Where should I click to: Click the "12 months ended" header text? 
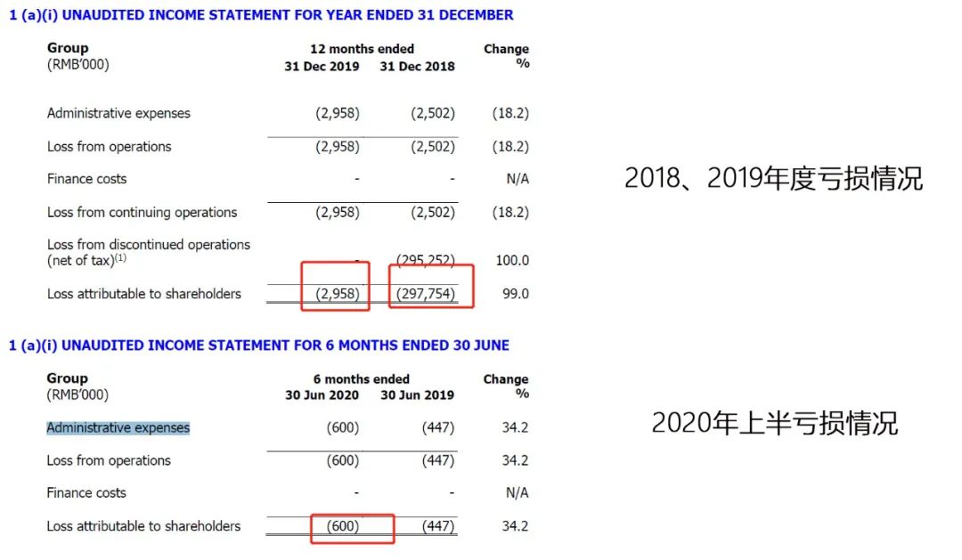tap(362, 49)
